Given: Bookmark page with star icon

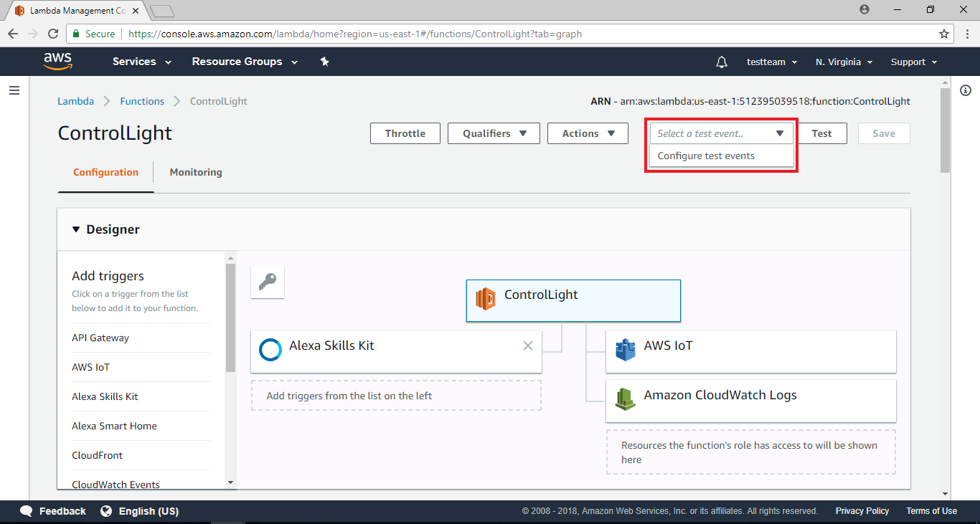Looking at the screenshot, I should pos(944,34).
